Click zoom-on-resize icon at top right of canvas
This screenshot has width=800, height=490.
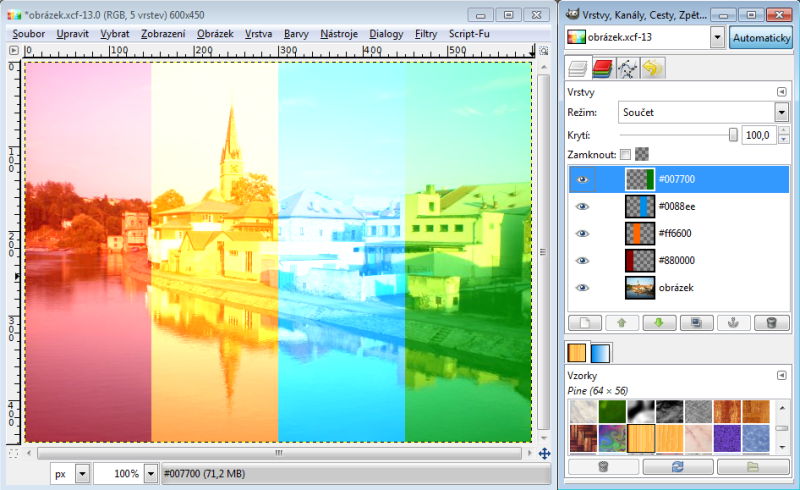coord(544,51)
